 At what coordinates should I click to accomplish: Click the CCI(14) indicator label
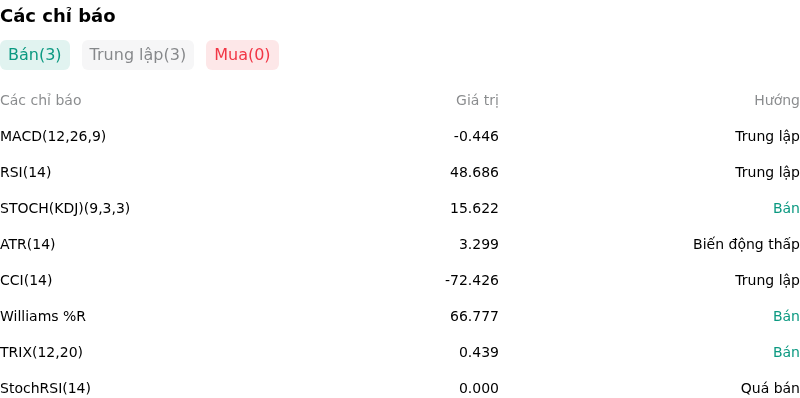26,280
